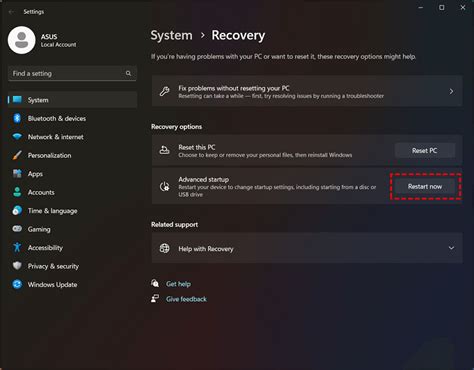Click the back arrow next to Settings
Image resolution: width=474 pixels, height=370 pixels.
point(11,12)
